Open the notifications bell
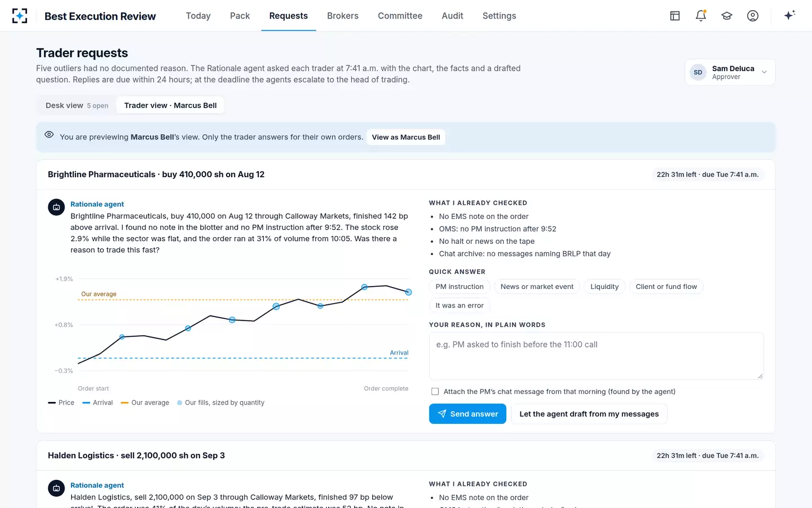The image size is (812, 508). point(701,16)
